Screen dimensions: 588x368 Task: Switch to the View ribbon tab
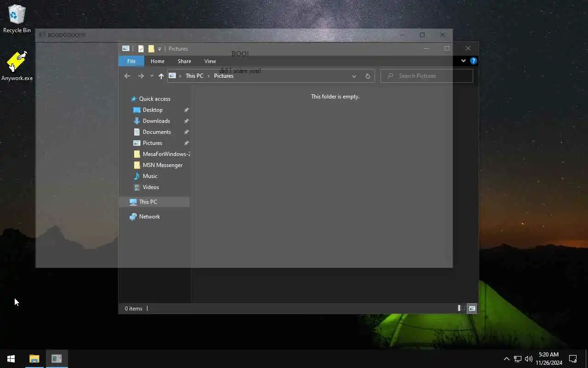coord(210,61)
